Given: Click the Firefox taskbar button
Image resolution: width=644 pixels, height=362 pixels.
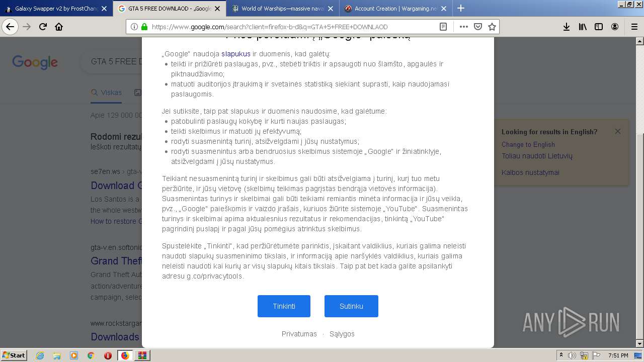Looking at the screenshot, I should 125,355.
